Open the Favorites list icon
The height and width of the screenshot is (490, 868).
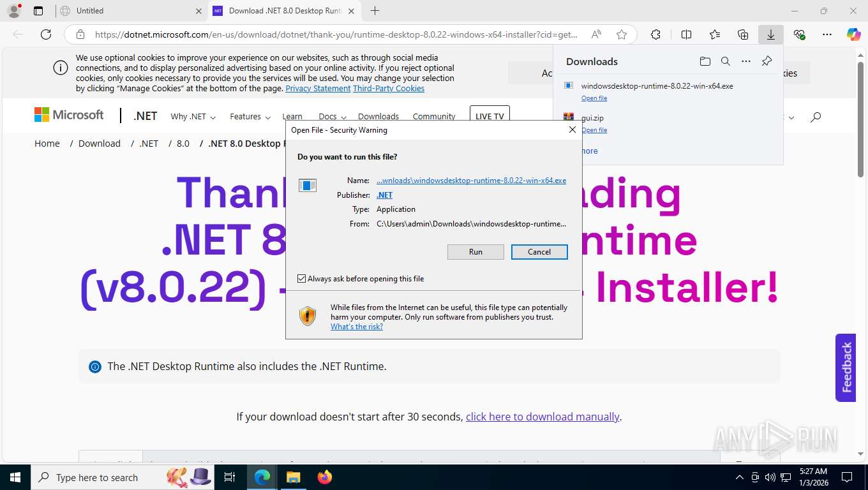coord(715,34)
